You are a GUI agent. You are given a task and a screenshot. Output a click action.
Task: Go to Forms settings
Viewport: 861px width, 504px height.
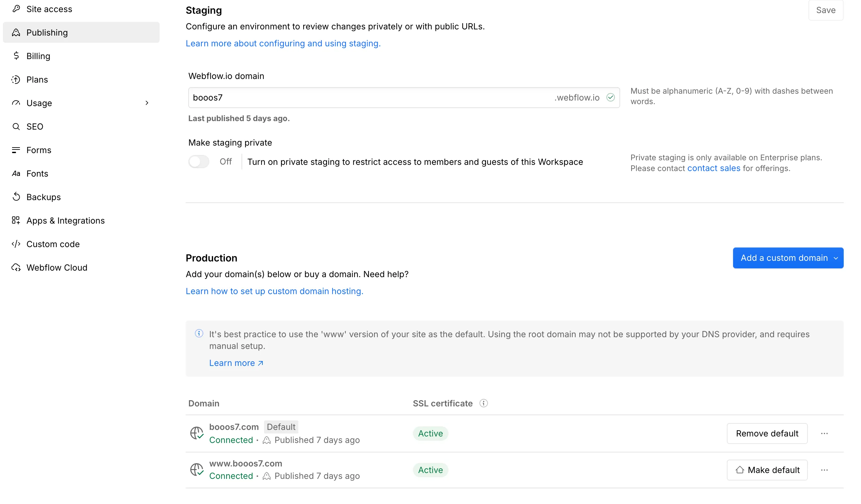(81, 150)
